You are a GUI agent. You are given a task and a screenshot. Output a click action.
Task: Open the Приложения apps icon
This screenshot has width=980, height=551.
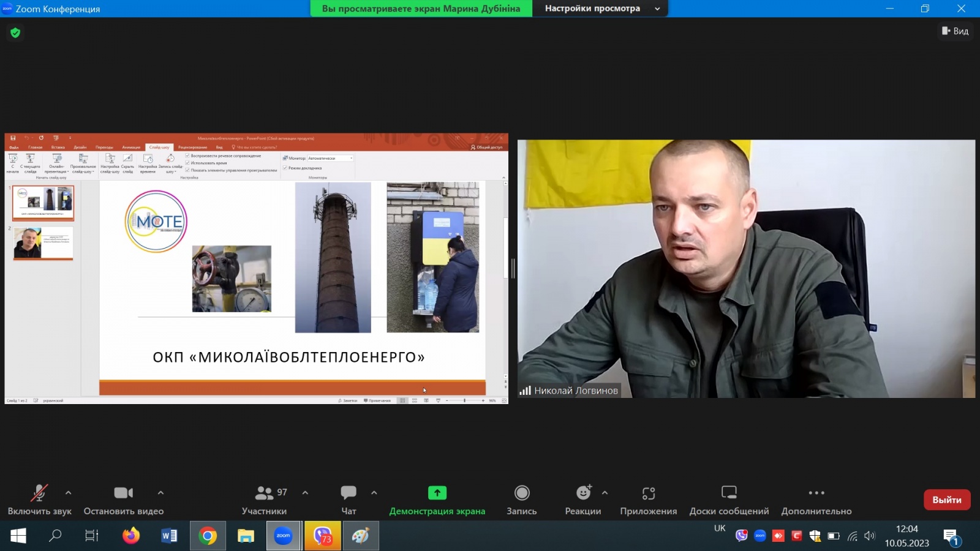pyautogui.click(x=649, y=493)
